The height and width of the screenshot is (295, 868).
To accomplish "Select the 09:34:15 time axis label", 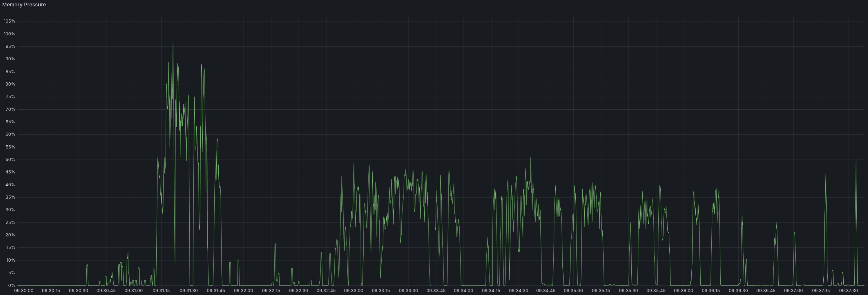I will pyautogui.click(x=491, y=291).
